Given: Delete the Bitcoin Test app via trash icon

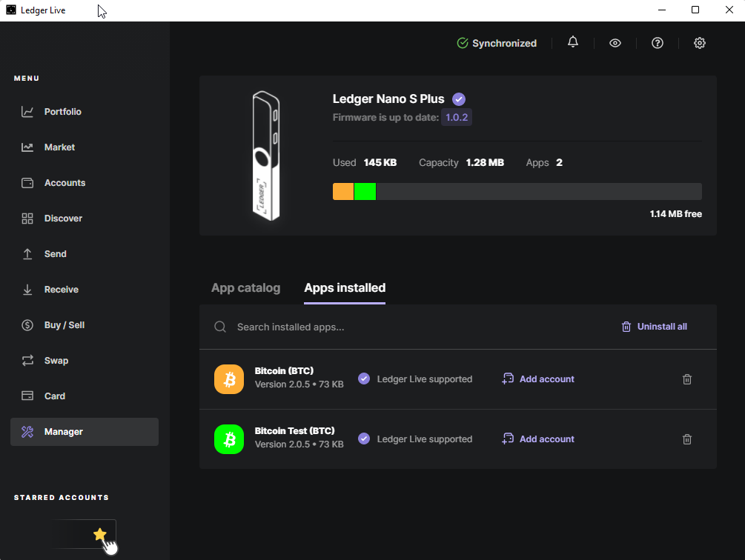Looking at the screenshot, I should [687, 439].
